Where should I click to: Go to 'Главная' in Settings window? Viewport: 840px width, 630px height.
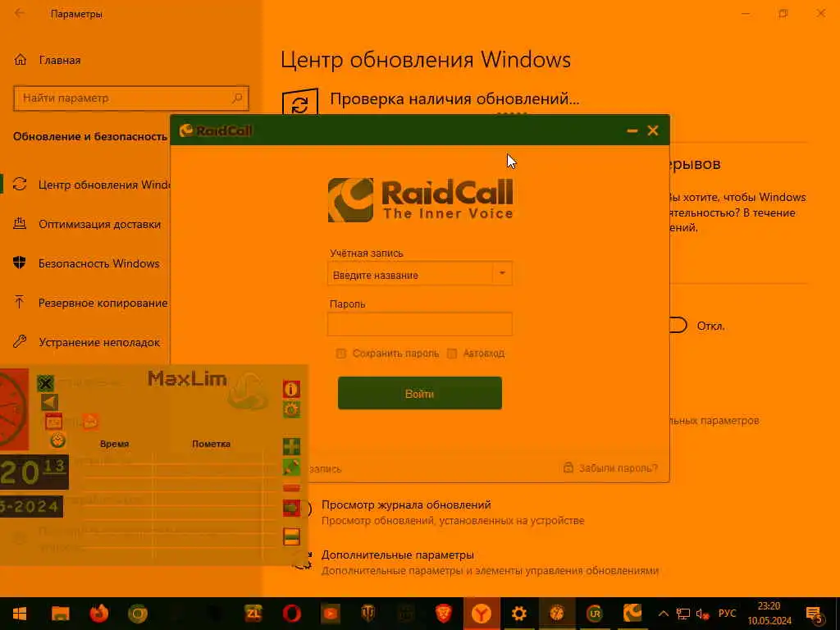[59, 60]
